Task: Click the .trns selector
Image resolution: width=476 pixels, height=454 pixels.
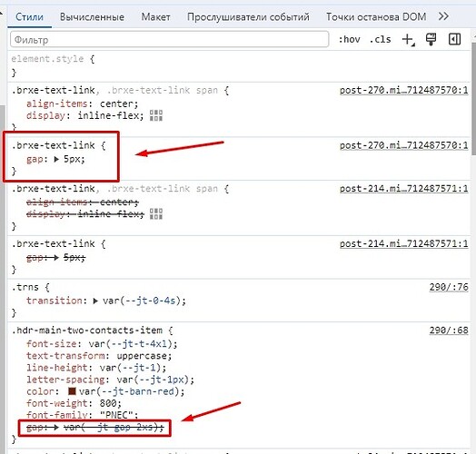Action: [25, 287]
